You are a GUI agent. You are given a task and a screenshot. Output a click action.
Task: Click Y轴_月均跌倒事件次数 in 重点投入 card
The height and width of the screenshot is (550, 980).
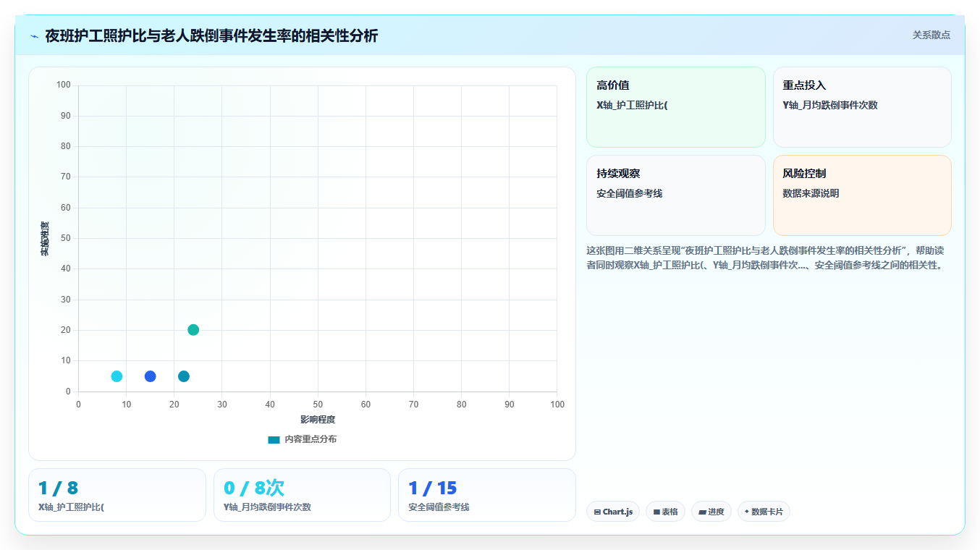[x=830, y=105]
